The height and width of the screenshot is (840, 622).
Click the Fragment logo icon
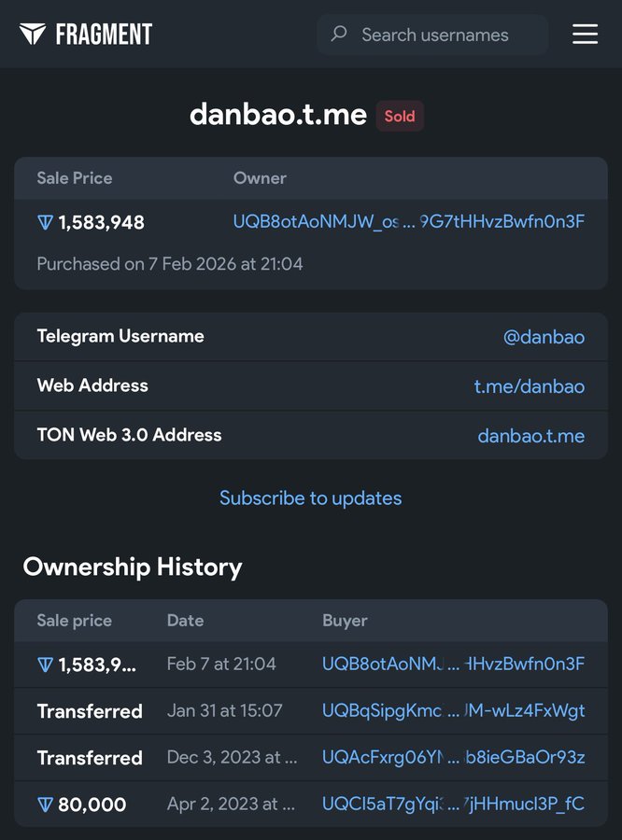pyautogui.click(x=33, y=35)
